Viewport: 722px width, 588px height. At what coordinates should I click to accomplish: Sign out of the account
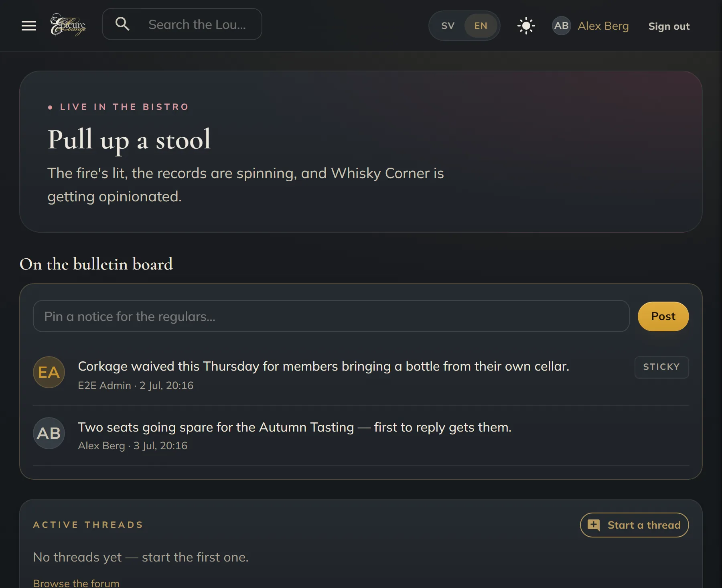pyautogui.click(x=669, y=26)
